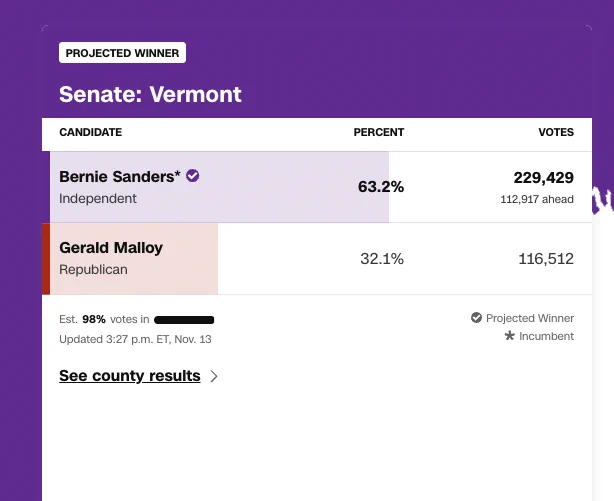Image resolution: width=614 pixels, height=501 pixels.
Task: Open See county results link
Action: [x=130, y=376]
